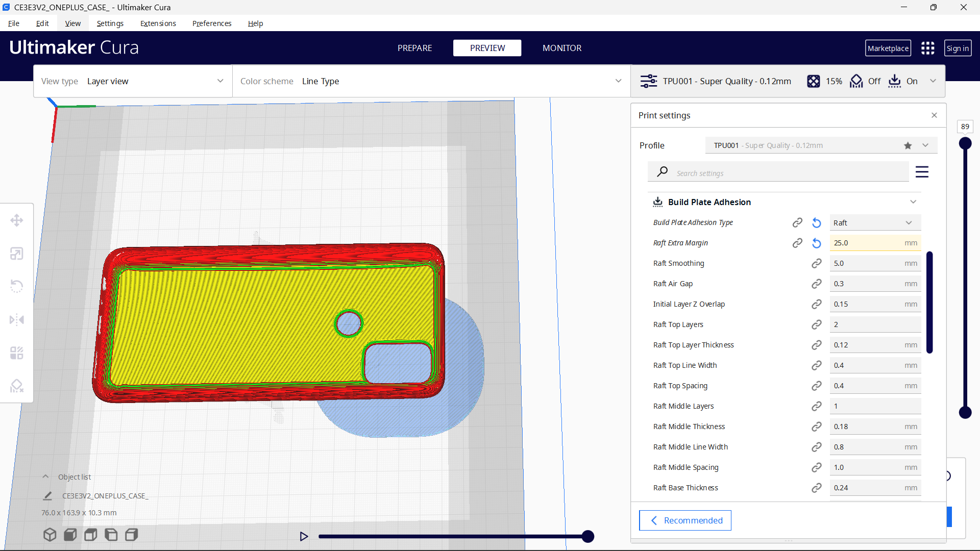Switch to the MONITOR tab
The height and width of the screenshot is (551, 980).
[x=562, y=47]
